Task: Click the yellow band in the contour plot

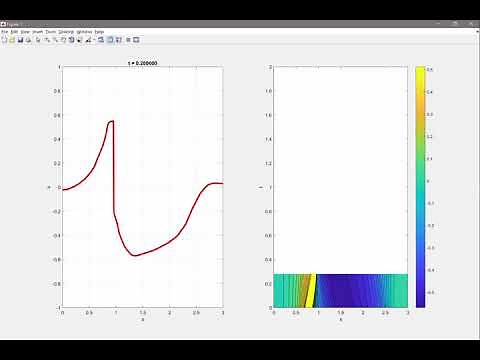Action: [x=311, y=291]
